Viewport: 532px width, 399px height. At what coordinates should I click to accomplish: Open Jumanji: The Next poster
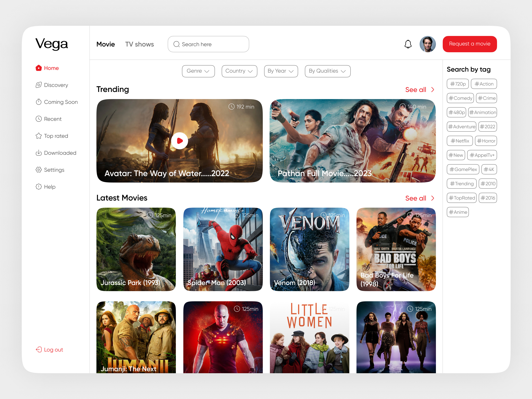pyautogui.click(x=136, y=337)
